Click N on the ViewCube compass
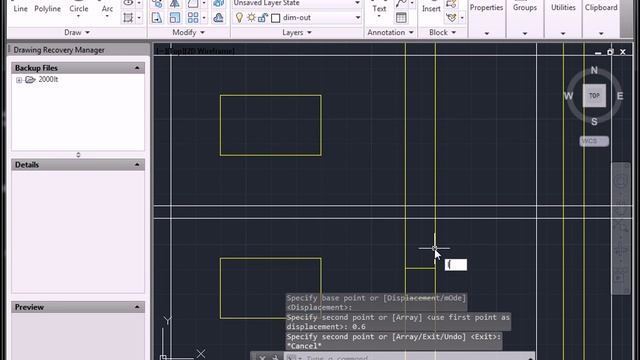Image resolution: width=640 pixels, height=360 pixels. (x=594, y=70)
